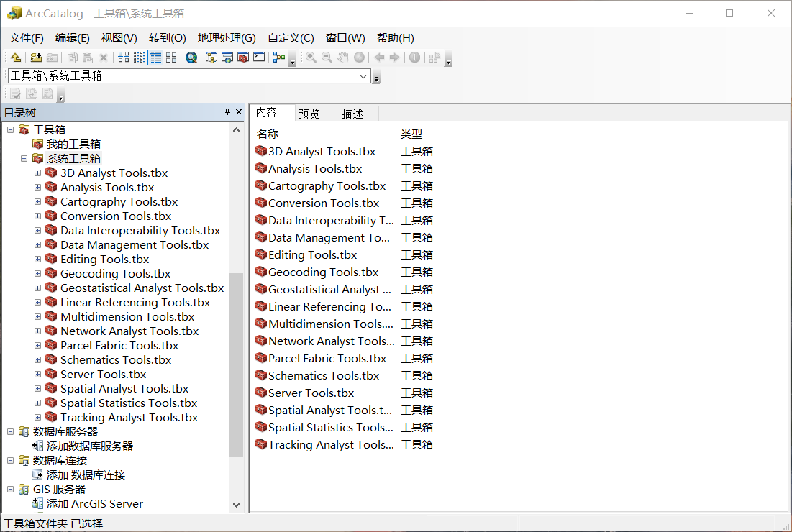The height and width of the screenshot is (532, 792).
Task: Click the Paste toolbar icon
Action: [88, 58]
